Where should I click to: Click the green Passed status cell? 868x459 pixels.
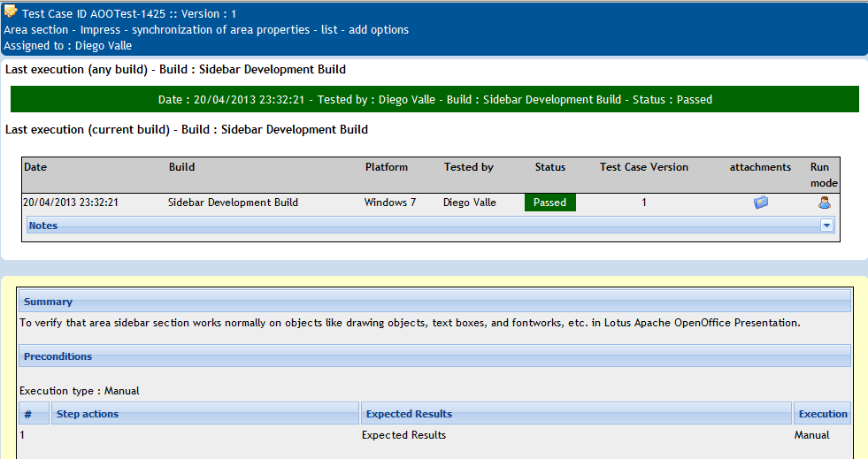(550, 203)
